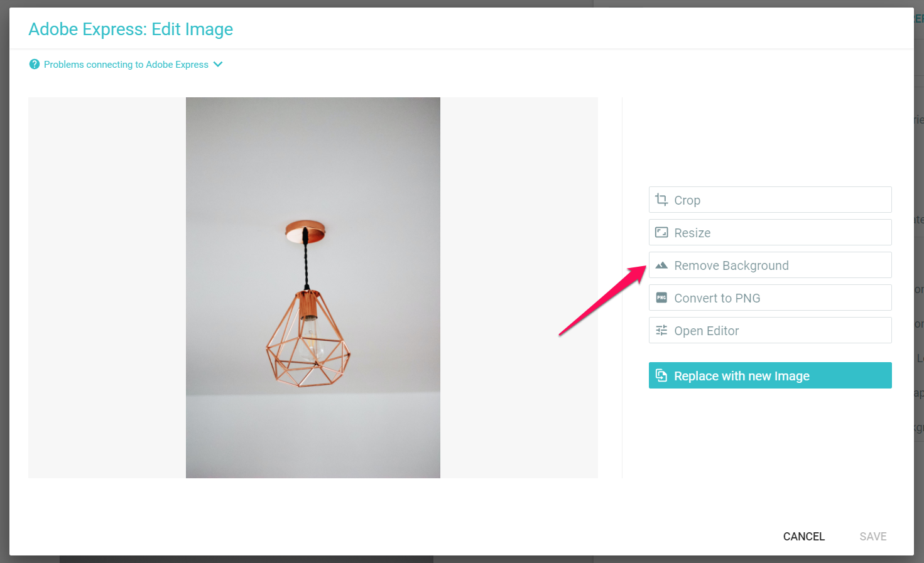Click the pendant lamp image preview
This screenshot has width=924, height=563.
[313, 287]
